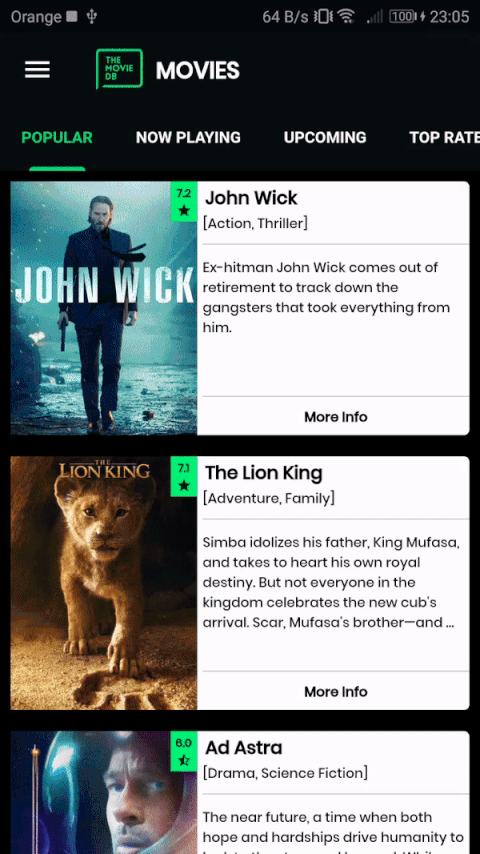Tap the vibrate mode status icon

323,17
